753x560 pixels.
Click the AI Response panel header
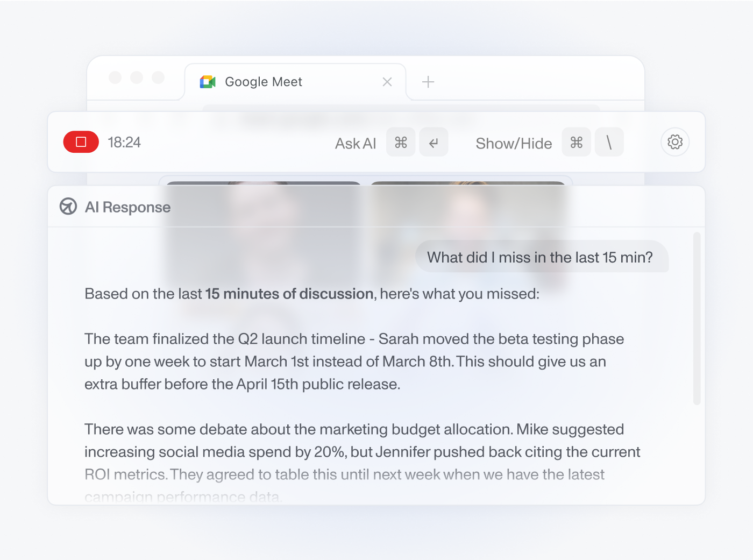tap(127, 207)
